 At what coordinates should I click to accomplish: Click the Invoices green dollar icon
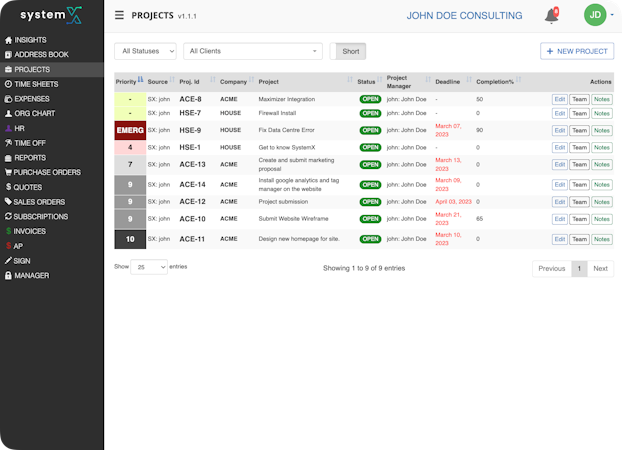pos(8,231)
